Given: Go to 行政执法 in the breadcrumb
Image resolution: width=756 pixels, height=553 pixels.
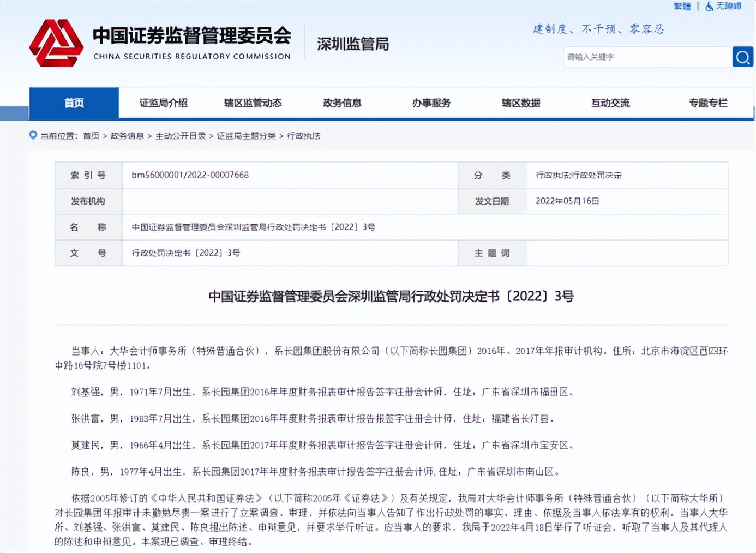Looking at the screenshot, I should click(x=304, y=136).
